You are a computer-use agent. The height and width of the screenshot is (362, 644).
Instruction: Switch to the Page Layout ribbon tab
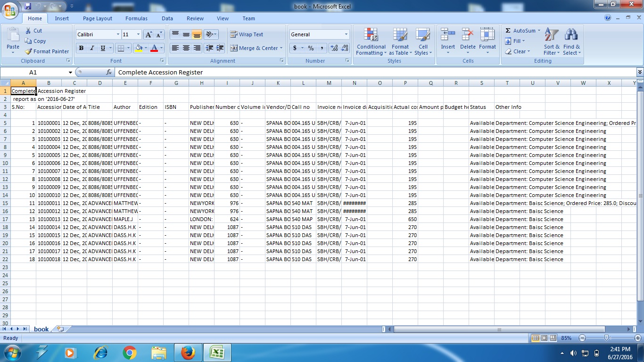click(98, 18)
